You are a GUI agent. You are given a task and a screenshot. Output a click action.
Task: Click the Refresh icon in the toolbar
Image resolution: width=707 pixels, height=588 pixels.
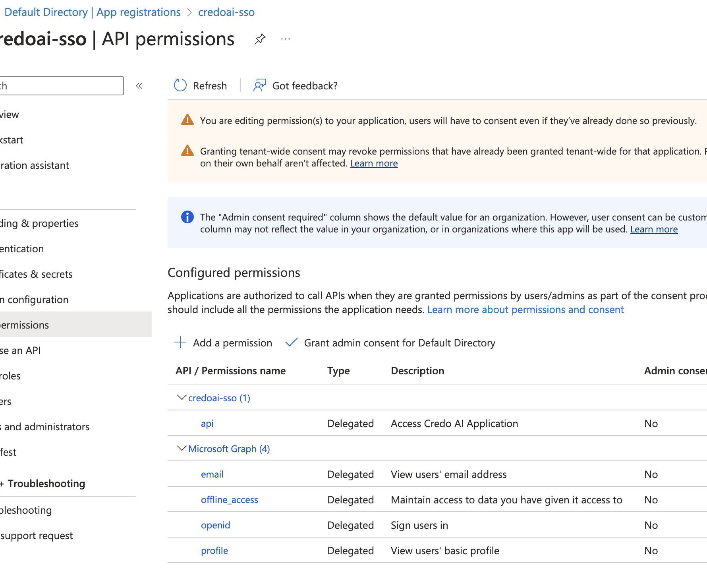tap(180, 85)
